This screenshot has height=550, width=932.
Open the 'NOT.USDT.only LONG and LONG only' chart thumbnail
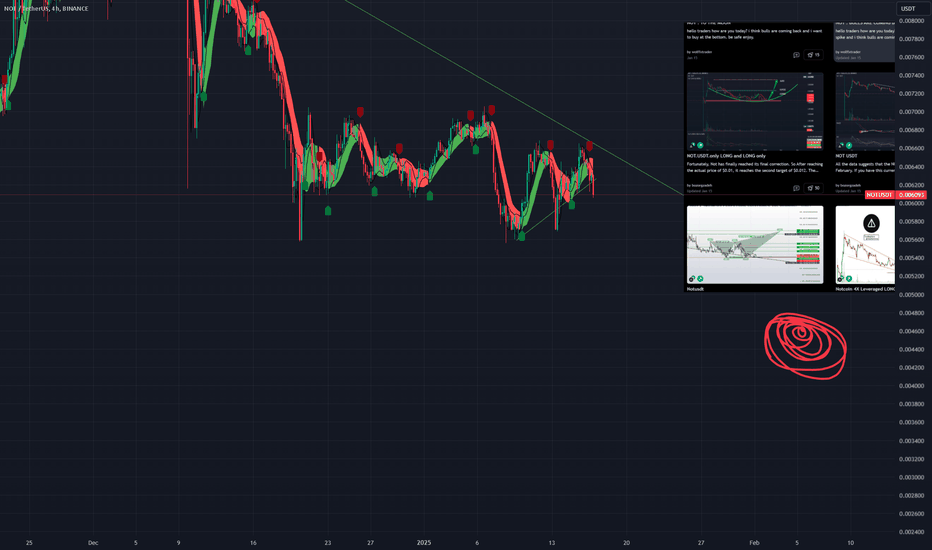point(755,111)
